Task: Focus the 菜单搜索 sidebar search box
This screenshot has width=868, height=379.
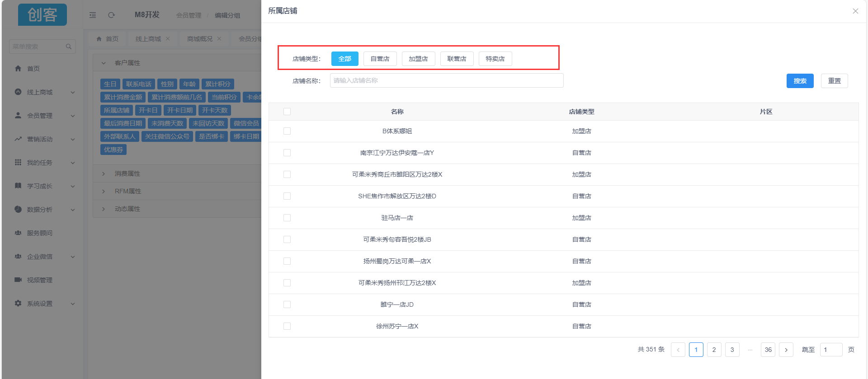Action: click(42, 47)
